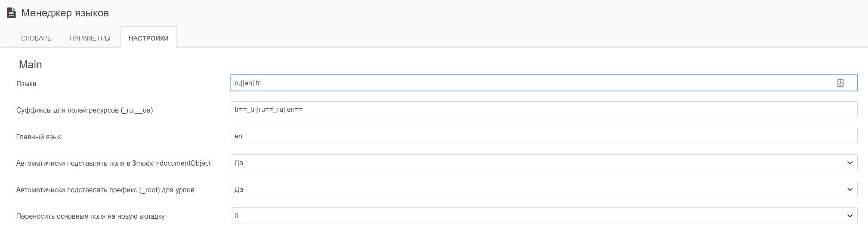Open the $modx->documentObject auto-substitute dropdown

[544, 163]
